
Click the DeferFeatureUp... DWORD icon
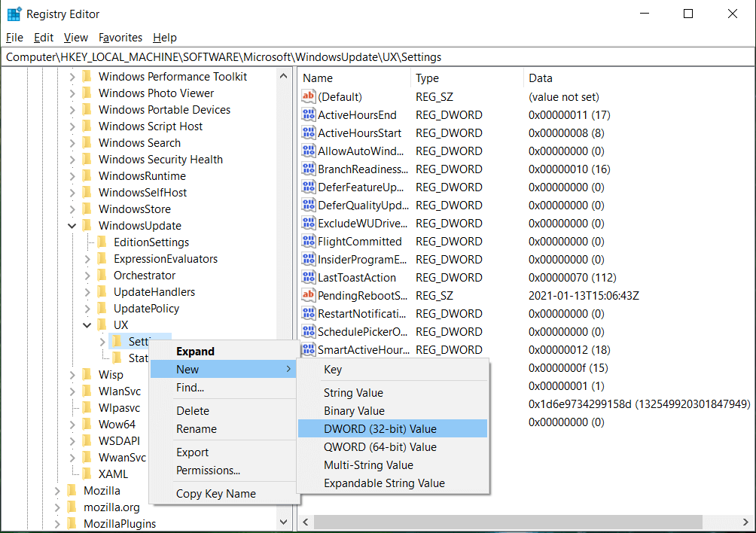point(308,187)
